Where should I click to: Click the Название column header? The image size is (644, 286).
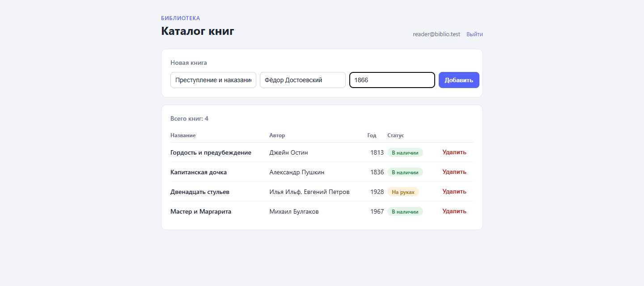[183, 135]
